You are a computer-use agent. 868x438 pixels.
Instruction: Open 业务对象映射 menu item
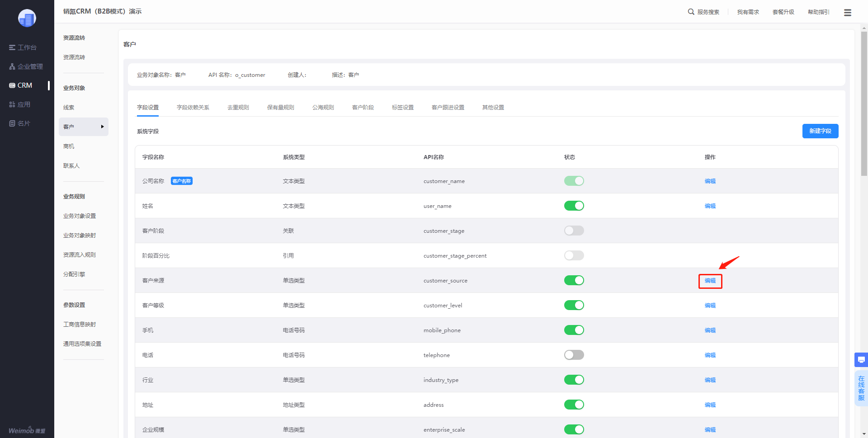(80, 235)
